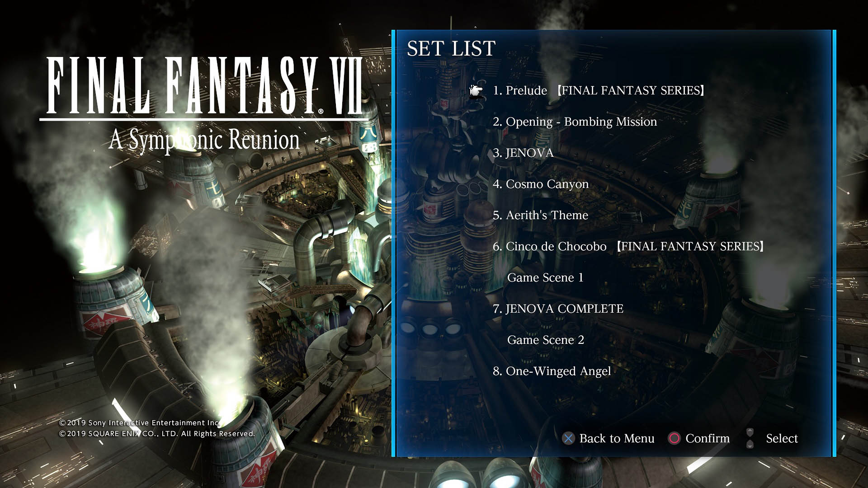
Task: Open Game Scene 2 entry
Action: 546,340
